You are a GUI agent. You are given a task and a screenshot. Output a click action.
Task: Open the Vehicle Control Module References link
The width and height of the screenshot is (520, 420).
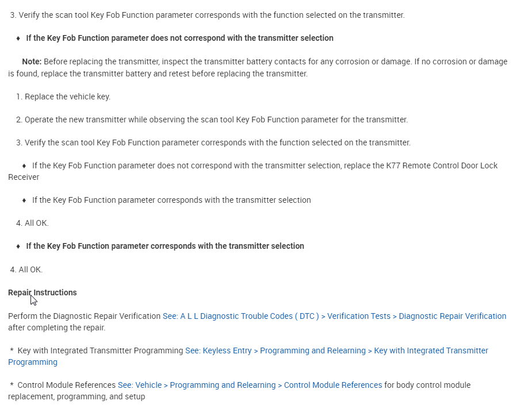pos(250,385)
